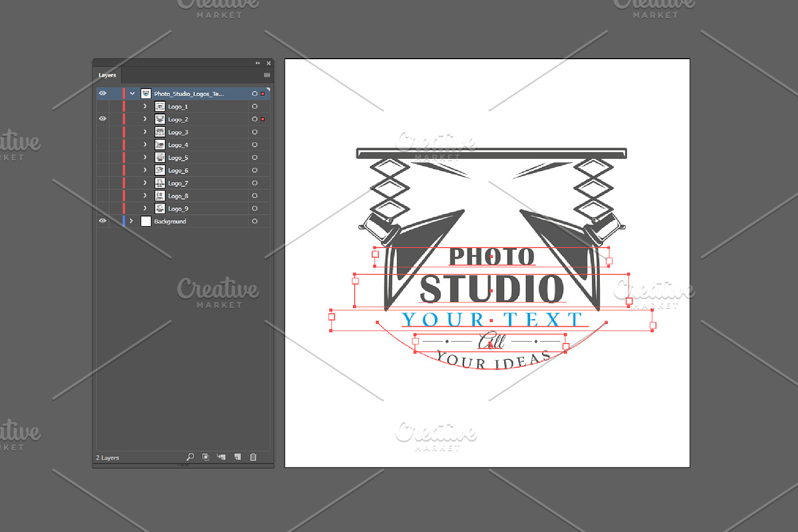Viewport: 798px width, 532px height.
Task: Close the Layers panel
Action: 269,63
